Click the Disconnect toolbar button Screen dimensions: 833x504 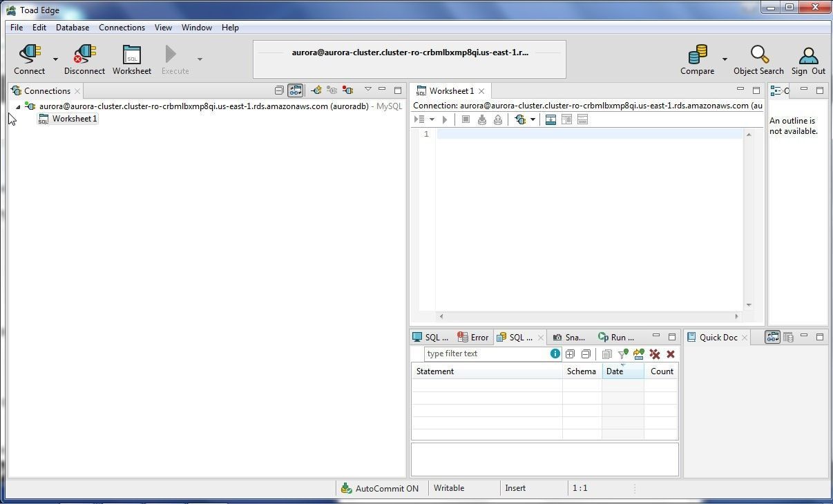[x=84, y=59]
